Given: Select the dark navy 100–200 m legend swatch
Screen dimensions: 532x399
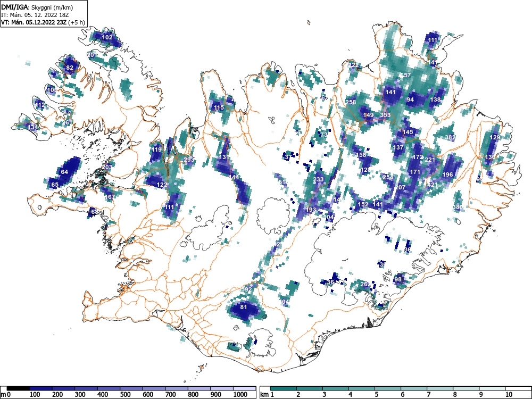Looking at the screenshot, I should 41,388.
